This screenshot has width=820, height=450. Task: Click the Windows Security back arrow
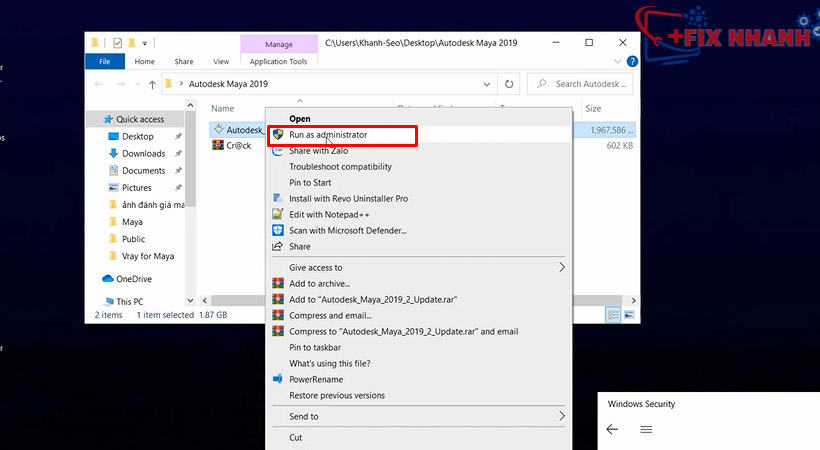(612, 429)
